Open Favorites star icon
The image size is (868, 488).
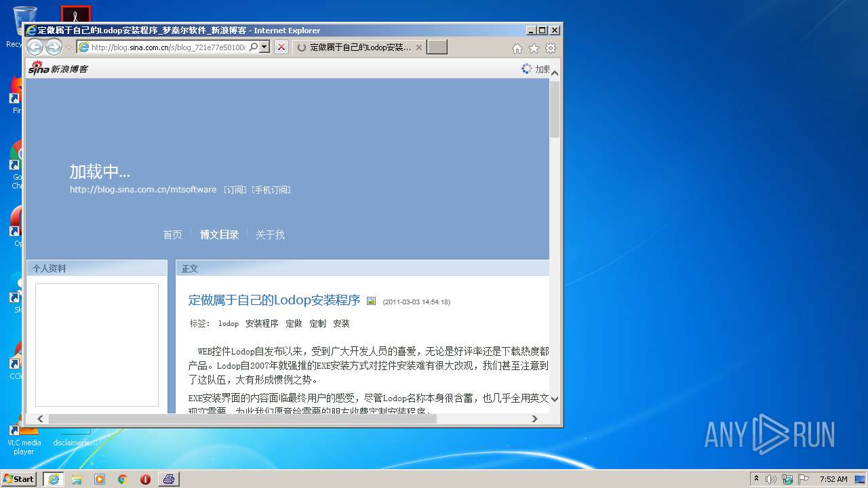tap(534, 48)
